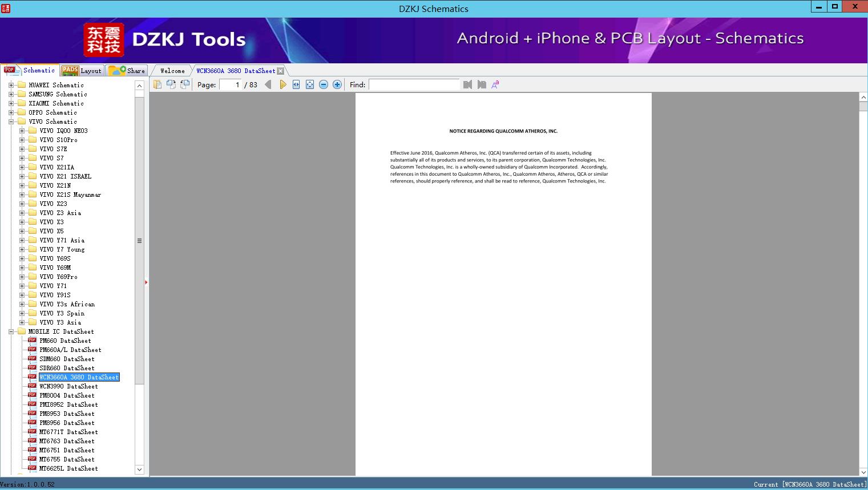Select VIVO Y3s African tree item

[x=67, y=304]
